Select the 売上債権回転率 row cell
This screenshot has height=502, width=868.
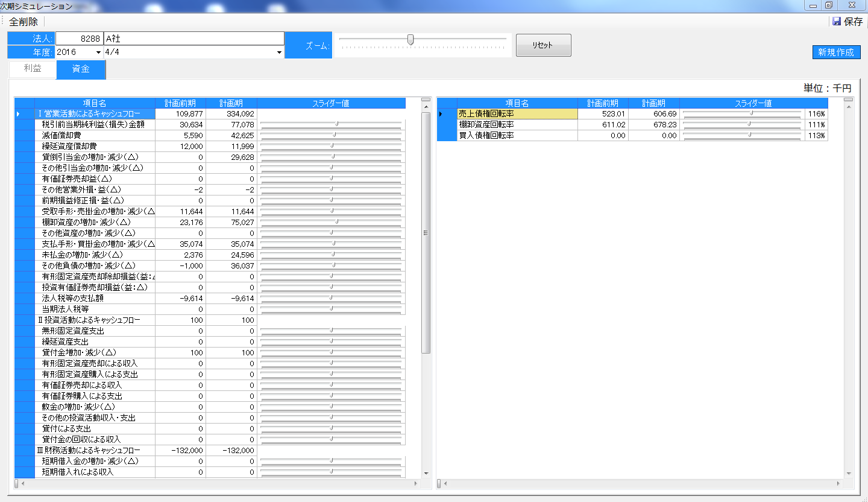tap(517, 113)
